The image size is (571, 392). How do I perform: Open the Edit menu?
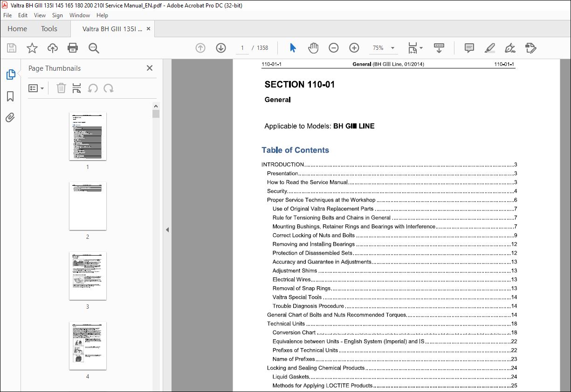click(23, 15)
